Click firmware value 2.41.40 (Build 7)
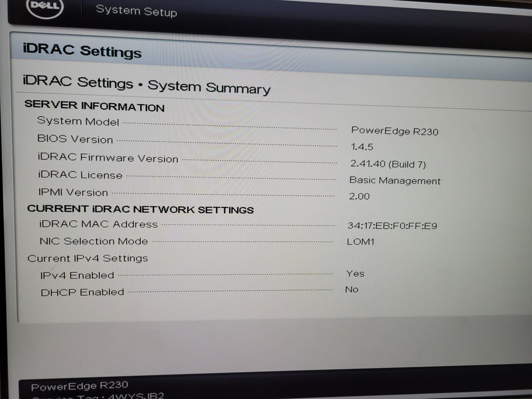 click(388, 164)
